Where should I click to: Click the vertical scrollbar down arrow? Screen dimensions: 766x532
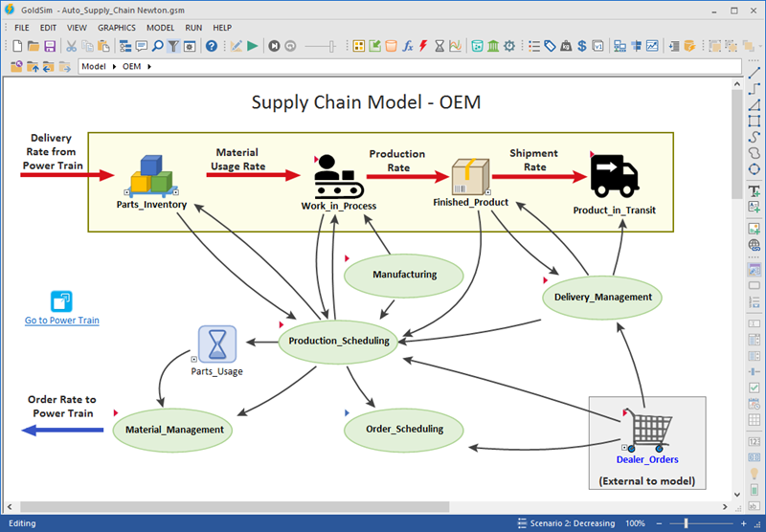(x=737, y=495)
